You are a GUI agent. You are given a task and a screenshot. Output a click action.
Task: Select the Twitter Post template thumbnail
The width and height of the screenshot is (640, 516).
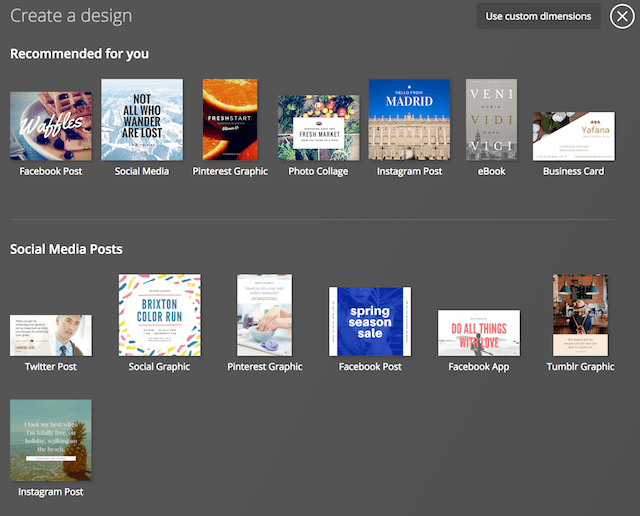(51, 335)
